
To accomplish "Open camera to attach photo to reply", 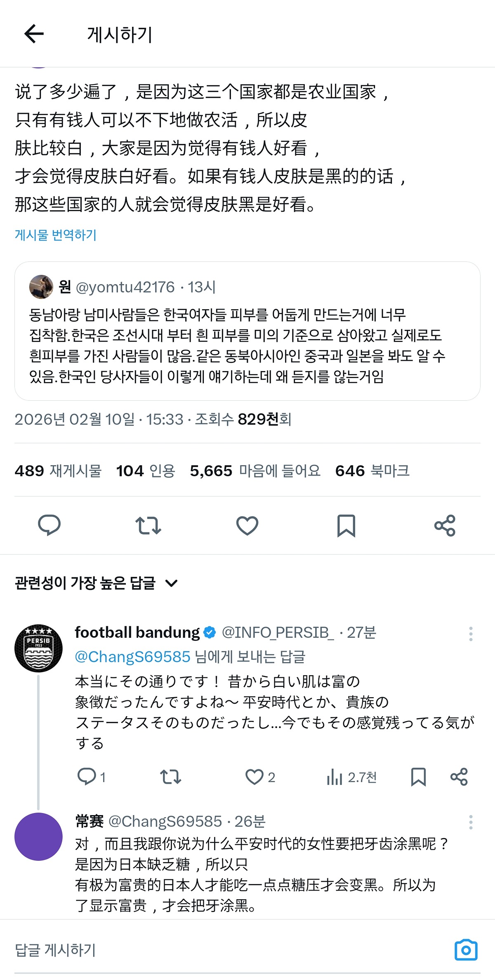I will point(466,949).
